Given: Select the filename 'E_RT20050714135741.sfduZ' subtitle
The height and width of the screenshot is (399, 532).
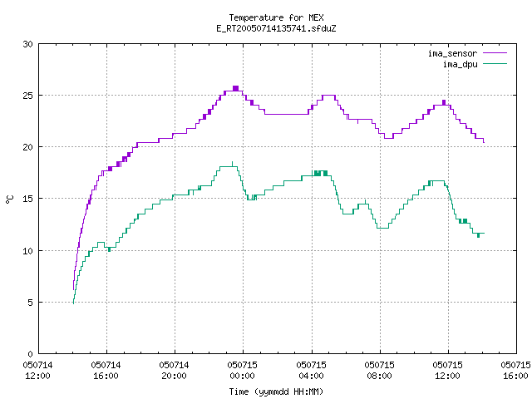Looking at the screenshot, I should click(276, 28).
